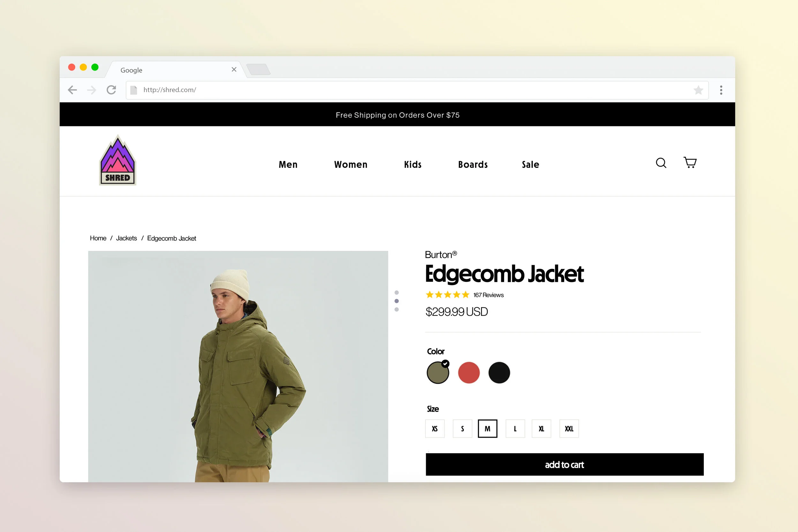Click the Burton brand name
This screenshot has width=798, height=532.
pos(441,254)
